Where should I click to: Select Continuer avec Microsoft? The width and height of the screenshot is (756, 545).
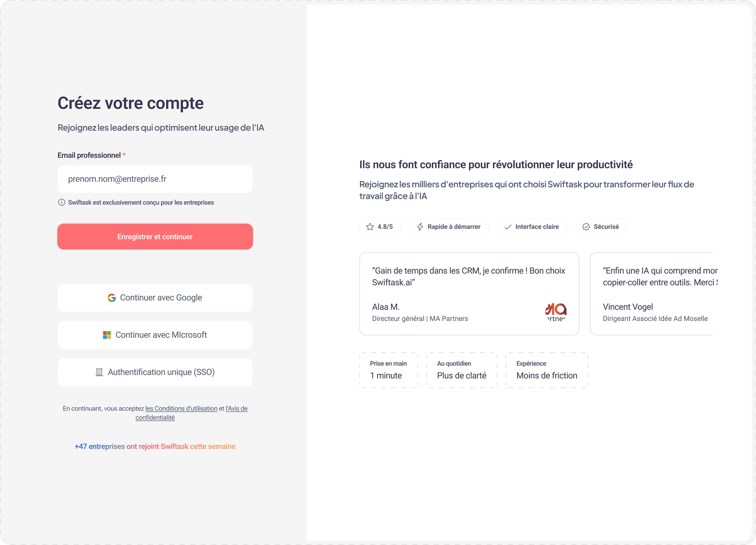[x=155, y=335]
